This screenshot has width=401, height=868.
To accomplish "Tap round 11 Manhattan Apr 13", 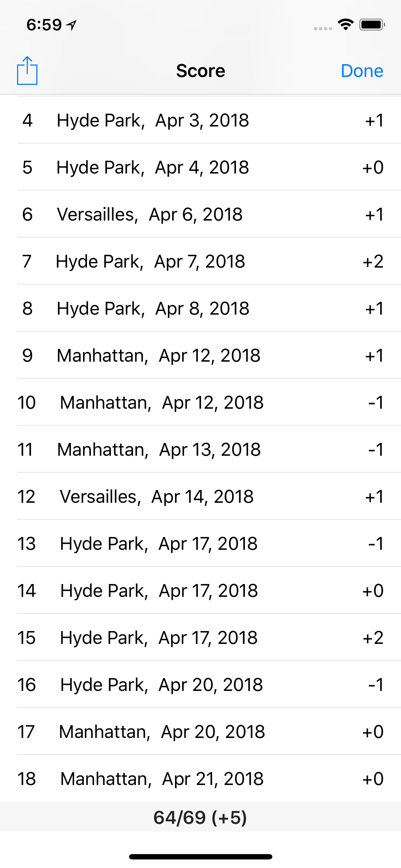I will click(200, 450).
